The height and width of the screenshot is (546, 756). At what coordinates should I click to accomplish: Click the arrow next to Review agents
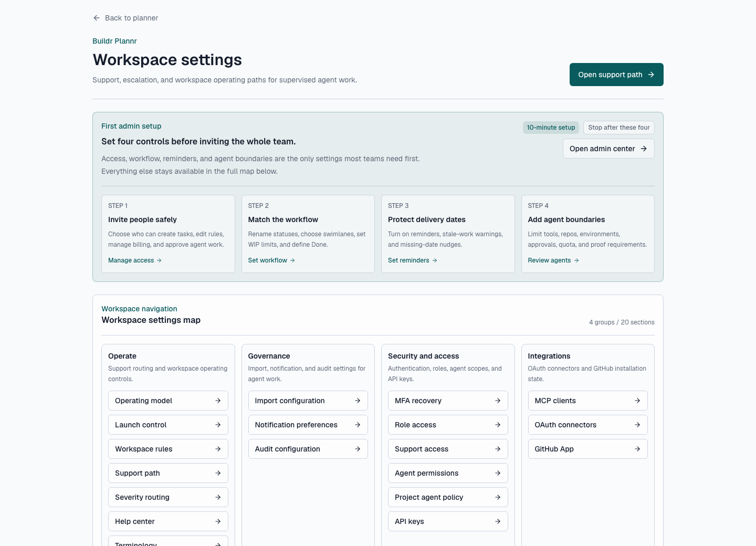[576, 260]
